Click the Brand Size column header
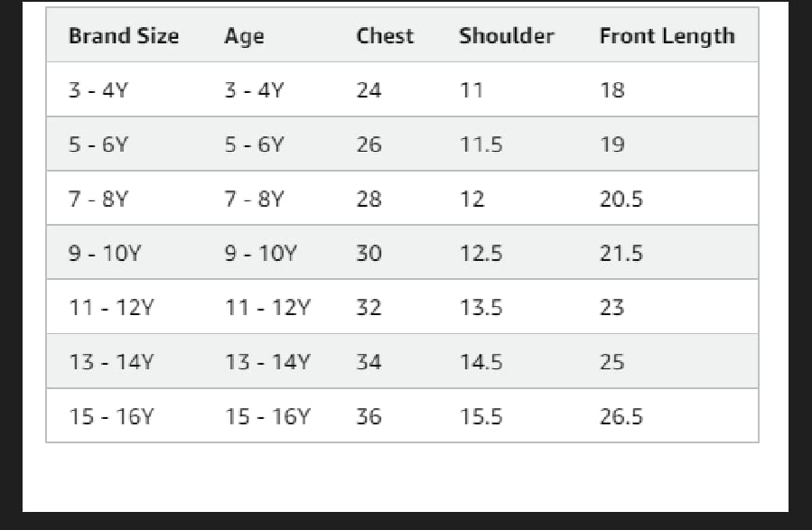The image size is (812, 530). (124, 36)
